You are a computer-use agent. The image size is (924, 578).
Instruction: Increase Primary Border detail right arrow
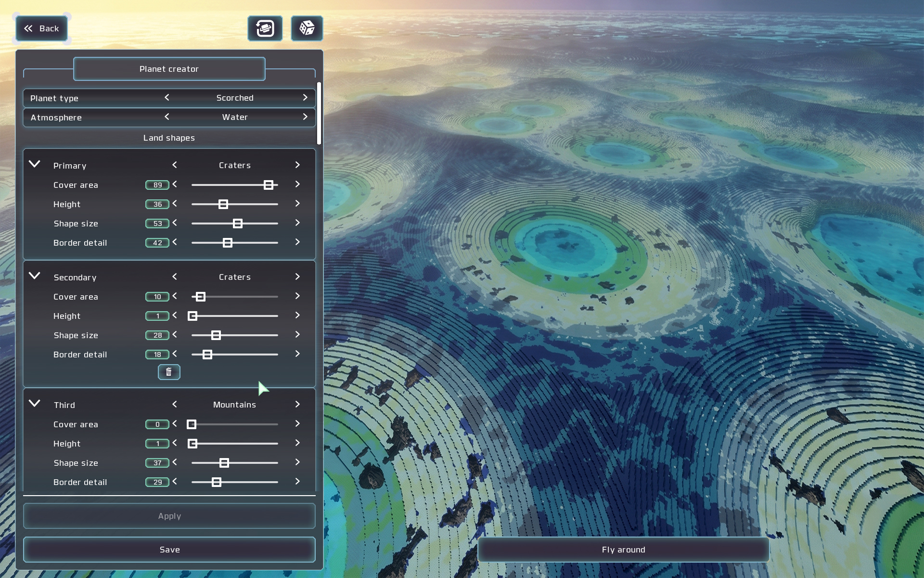tap(297, 242)
